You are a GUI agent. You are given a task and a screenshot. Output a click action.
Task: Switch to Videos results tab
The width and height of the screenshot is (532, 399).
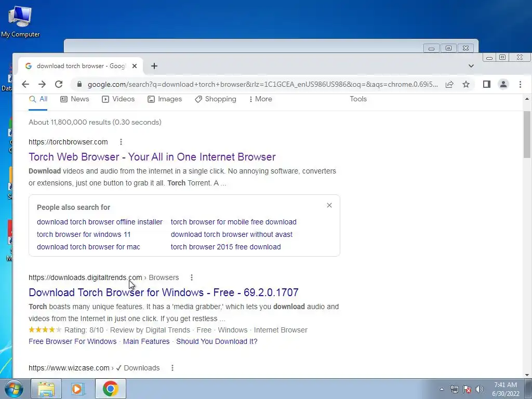[x=118, y=99]
